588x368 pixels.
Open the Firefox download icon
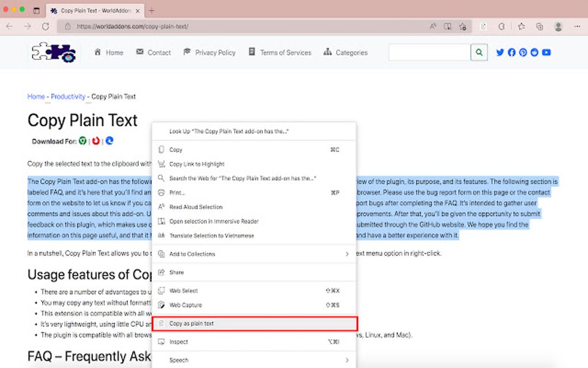pos(96,140)
